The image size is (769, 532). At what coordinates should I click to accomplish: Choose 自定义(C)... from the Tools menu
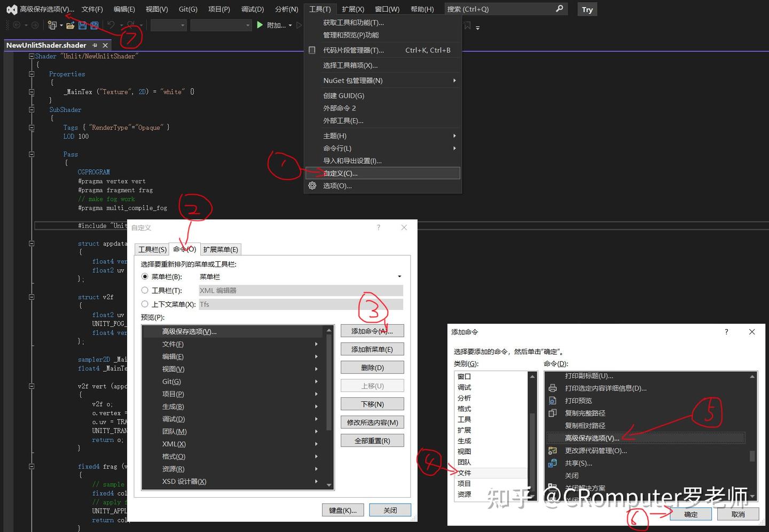(x=383, y=173)
